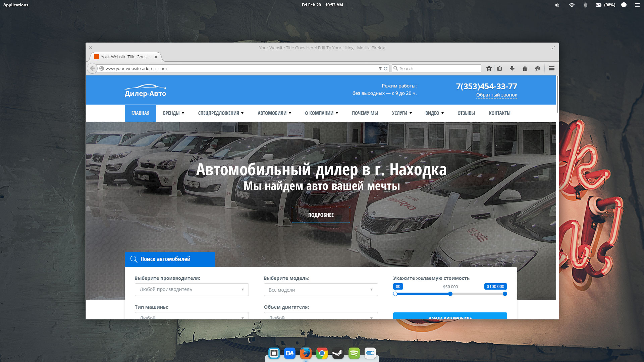Click the ПОДРОБНЕЕ button
644x362 pixels.
321,215
